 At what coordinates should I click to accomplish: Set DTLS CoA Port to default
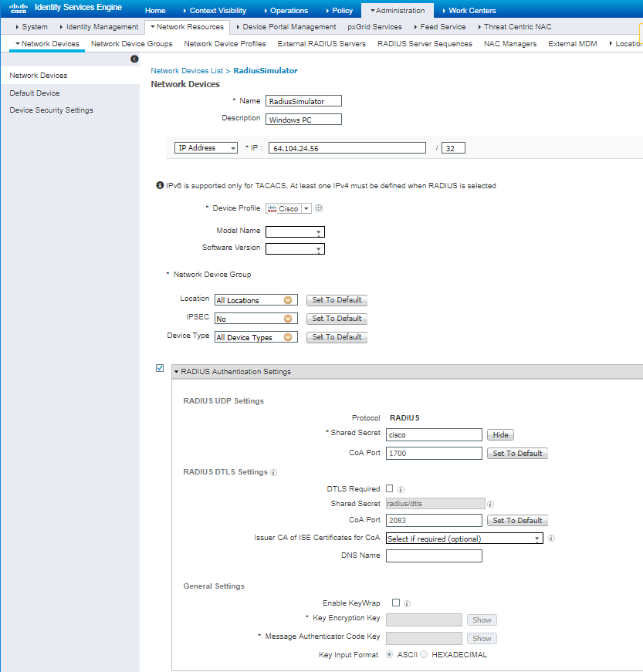coord(517,520)
